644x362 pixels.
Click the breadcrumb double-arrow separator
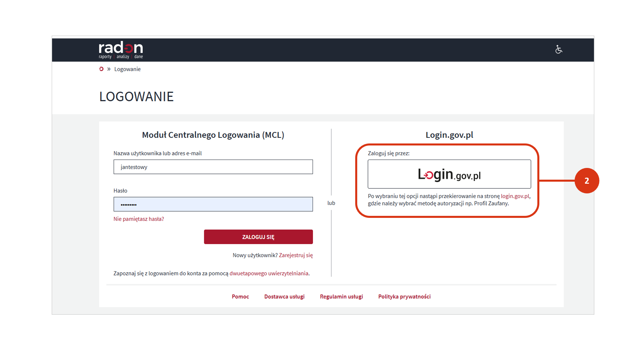(109, 69)
